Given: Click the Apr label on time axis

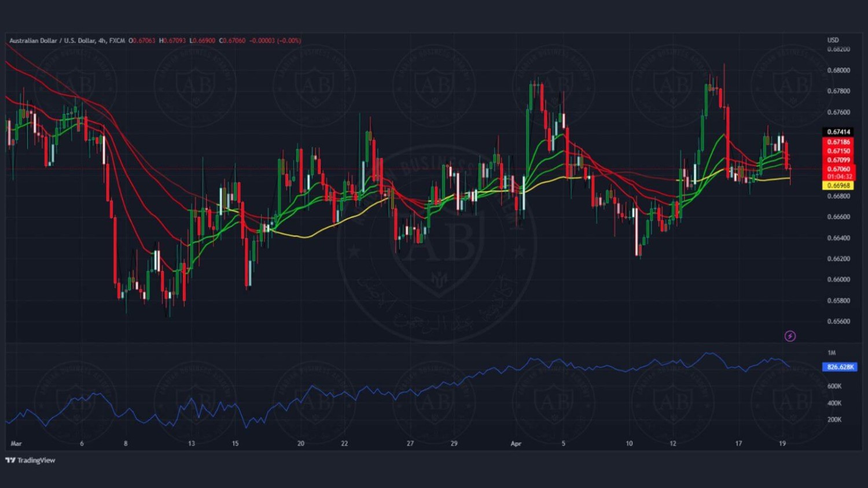Looking at the screenshot, I should (516, 443).
